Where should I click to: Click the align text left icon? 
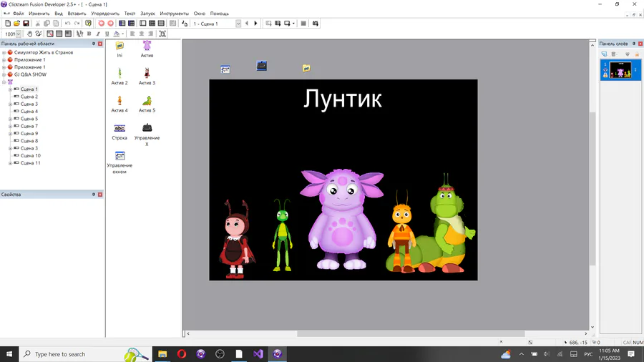pyautogui.click(x=132, y=34)
